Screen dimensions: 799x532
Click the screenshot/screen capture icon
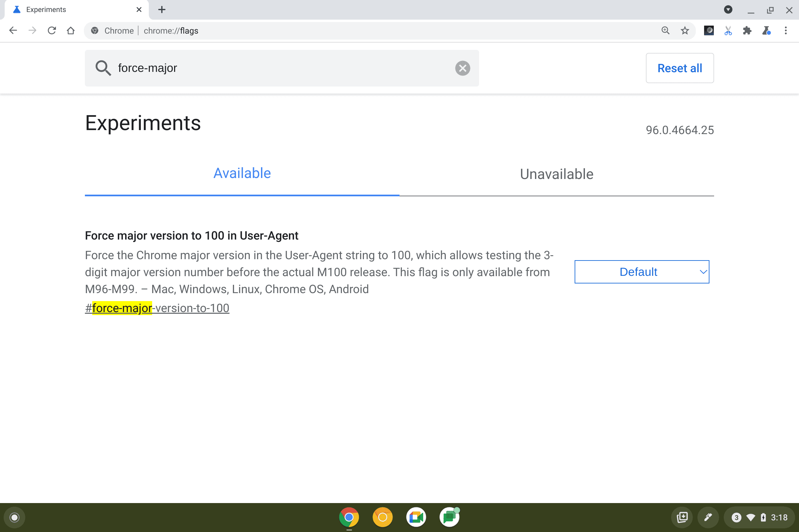(x=682, y=517)
